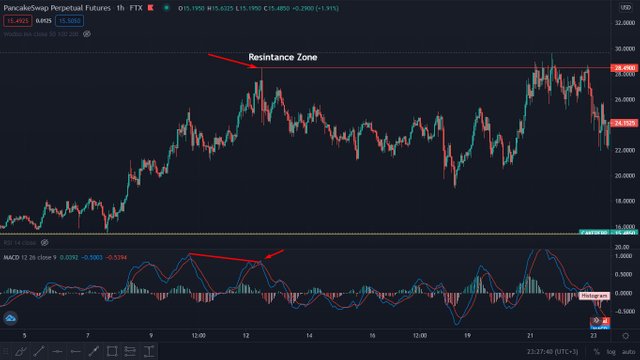Click the 12:00 time axis label before 12

199,336
